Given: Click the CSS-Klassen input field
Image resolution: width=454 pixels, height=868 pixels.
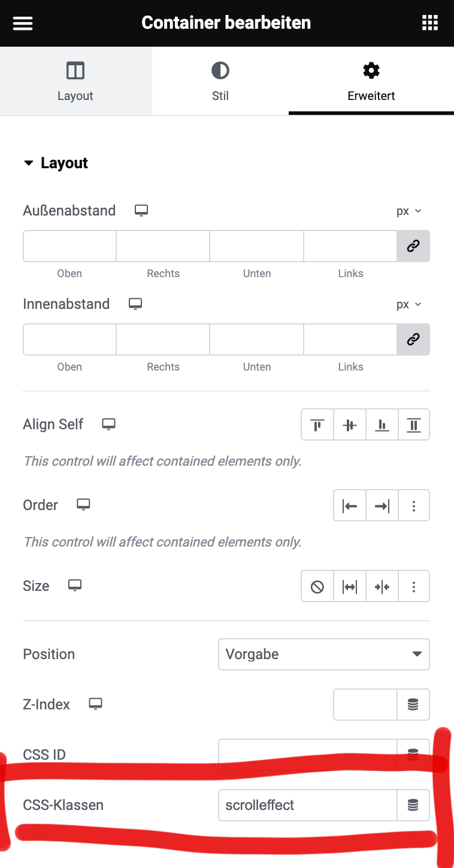Looking at the screenshot, I should pyautogui.click(x=308, y=805).
